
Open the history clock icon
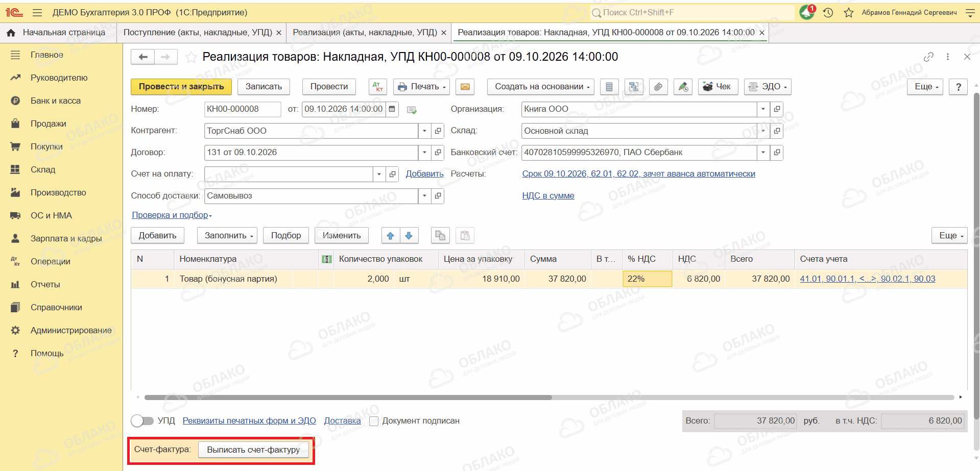point(828,13)
